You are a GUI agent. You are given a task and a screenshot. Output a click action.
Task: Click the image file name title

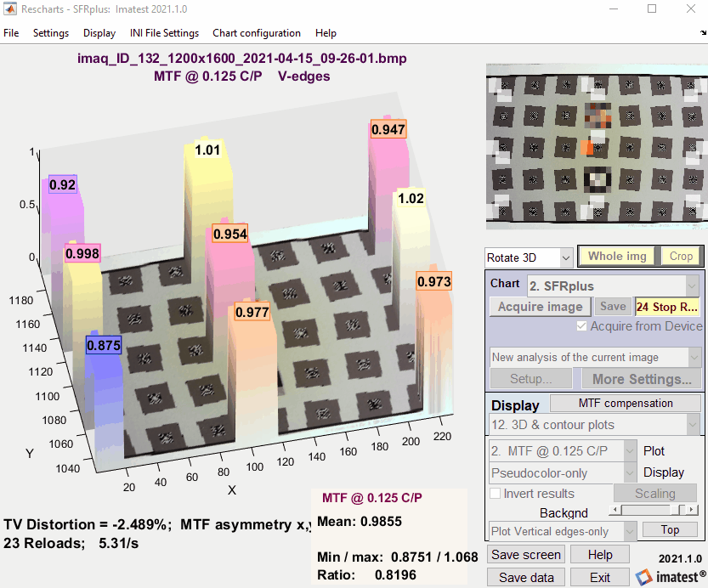[241, 59]
